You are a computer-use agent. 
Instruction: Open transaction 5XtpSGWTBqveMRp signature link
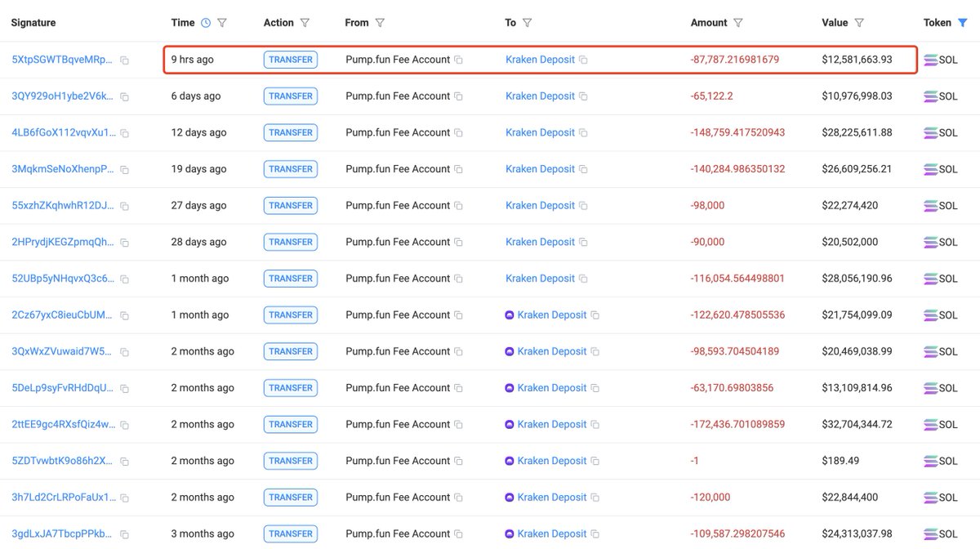pyautogui.click(x=63, y=60)
